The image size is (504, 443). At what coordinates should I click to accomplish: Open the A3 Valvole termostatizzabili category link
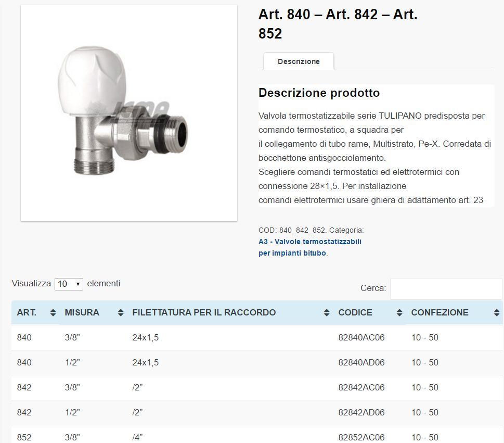click(x=310, y=247)
